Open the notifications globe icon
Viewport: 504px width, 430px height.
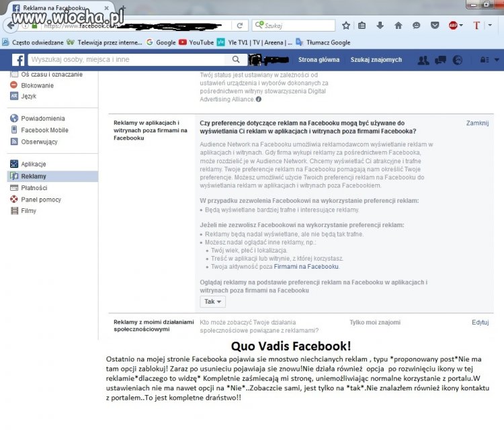(458, 60)
